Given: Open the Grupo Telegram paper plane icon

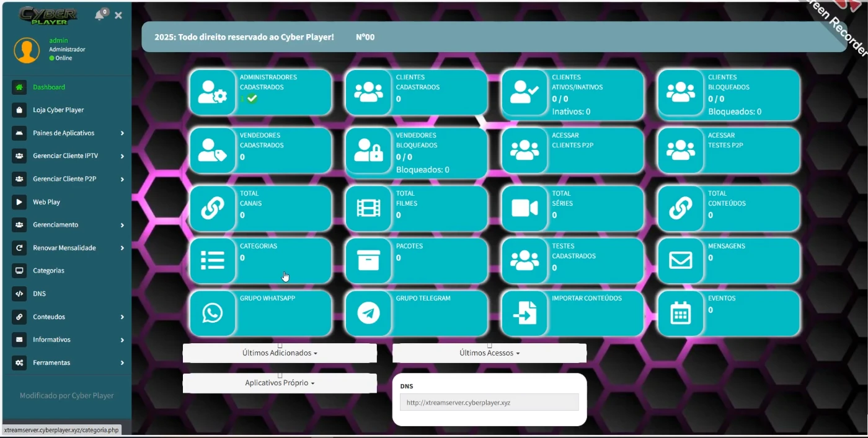Looking at the screenshot, I should point(369,313).
